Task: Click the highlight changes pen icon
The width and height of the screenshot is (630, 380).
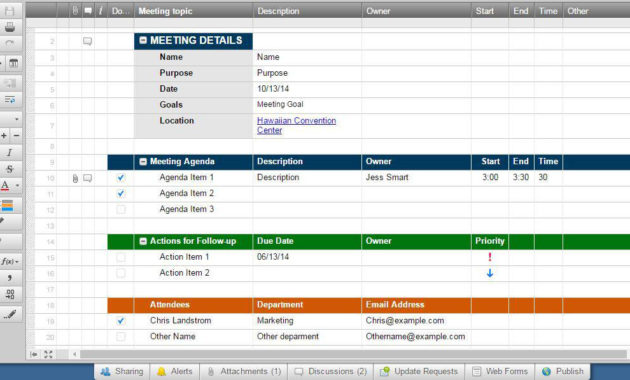Action: tap(10, 314)
